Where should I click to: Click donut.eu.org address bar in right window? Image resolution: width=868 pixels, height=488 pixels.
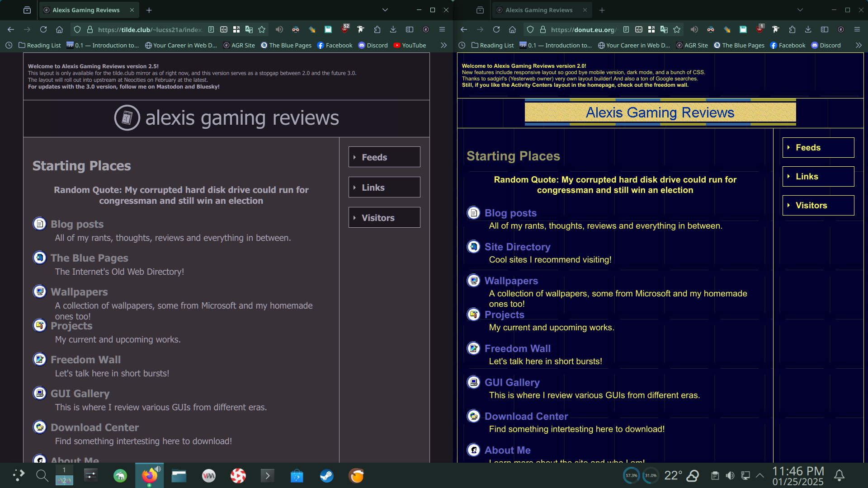pos(583,29)
